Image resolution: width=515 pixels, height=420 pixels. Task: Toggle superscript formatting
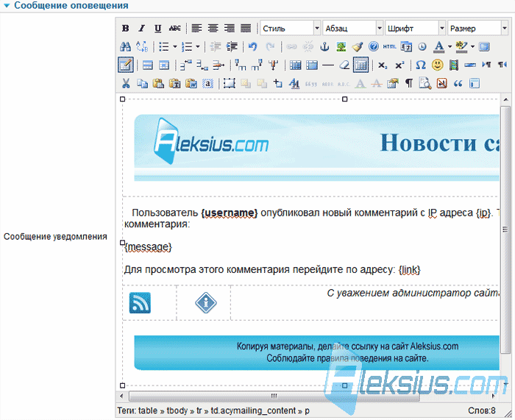[x=399, y=65]
